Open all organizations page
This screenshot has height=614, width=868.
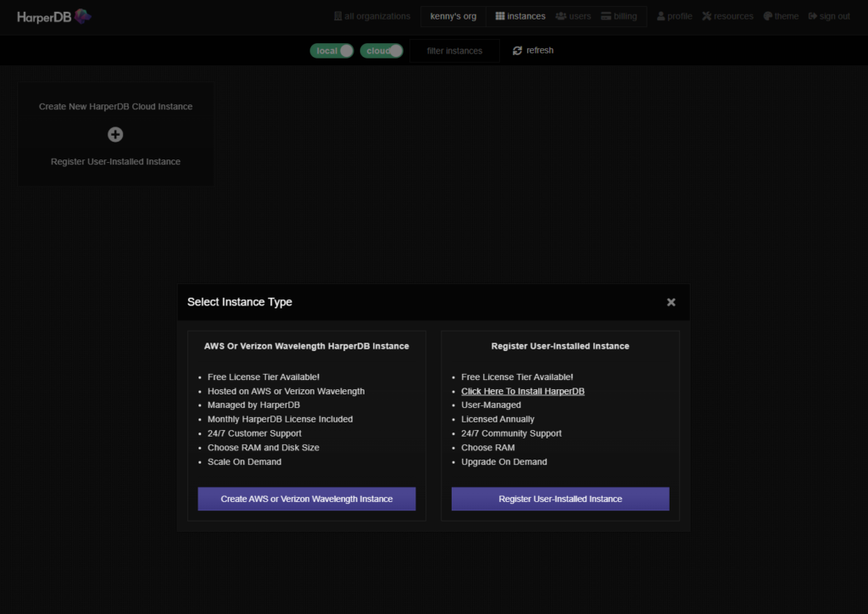click(372, 17)
